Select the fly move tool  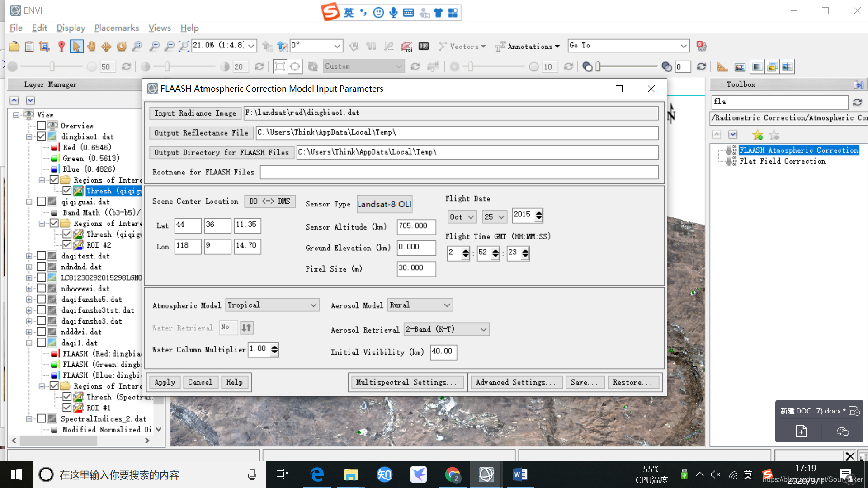tap(106, 46)
